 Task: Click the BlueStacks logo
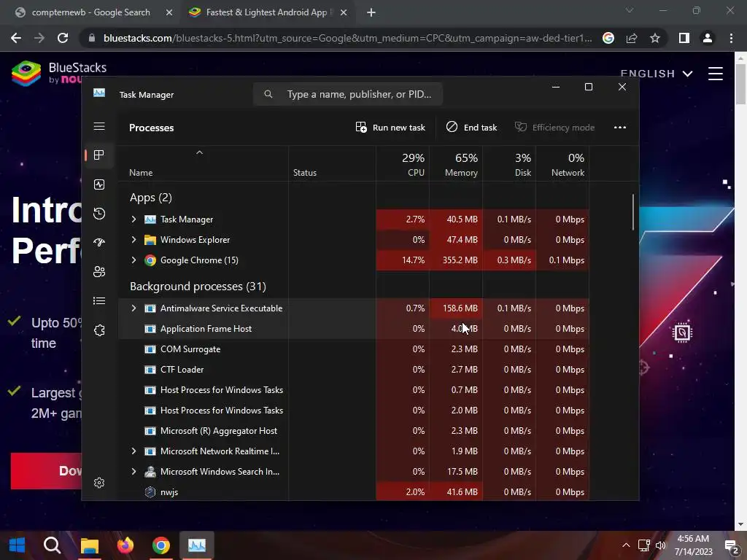[x=58, y=74]
